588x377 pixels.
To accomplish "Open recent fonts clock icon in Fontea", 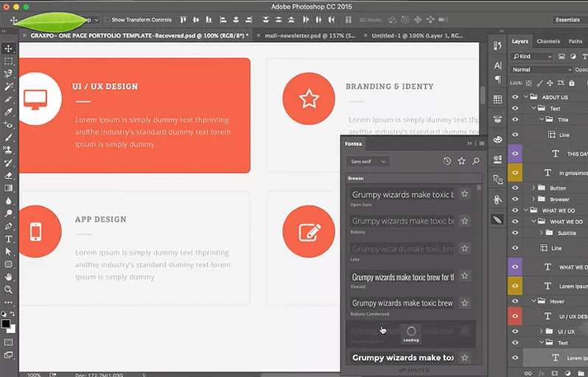I will point(447,161).
